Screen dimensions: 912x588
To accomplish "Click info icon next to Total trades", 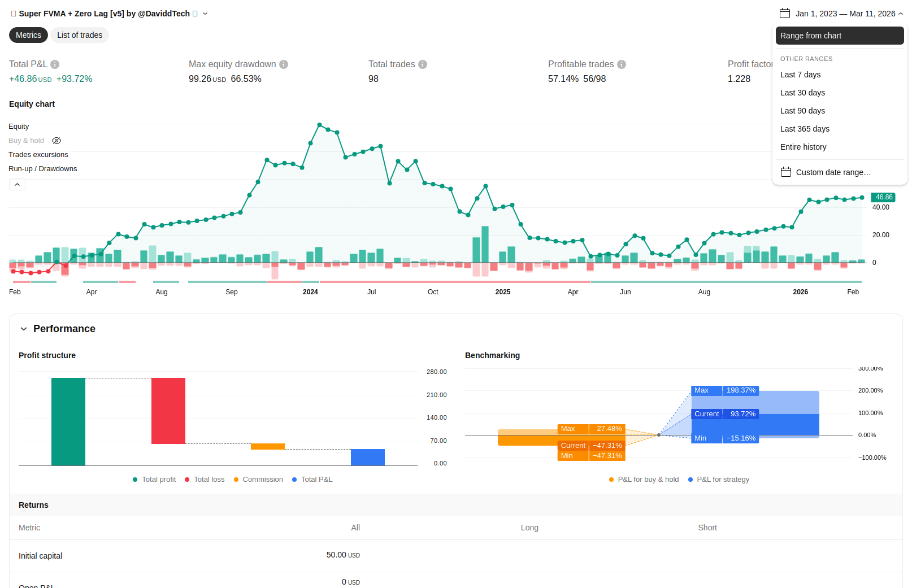I will click(x=423, y=64).
